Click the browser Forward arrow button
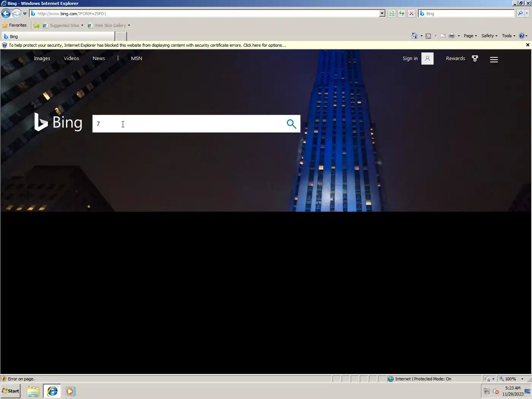This screenshot has width=532, height=399. (16, 14)
